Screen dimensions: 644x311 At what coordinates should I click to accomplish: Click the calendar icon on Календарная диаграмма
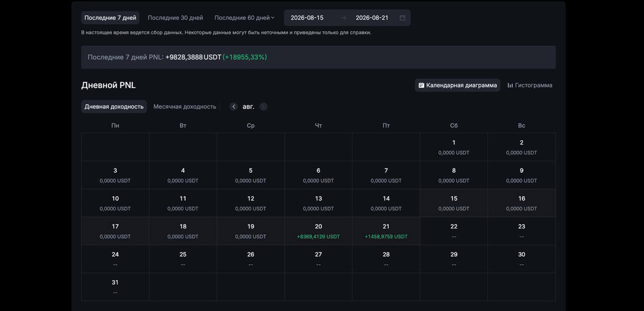click(x=421, y=85)
